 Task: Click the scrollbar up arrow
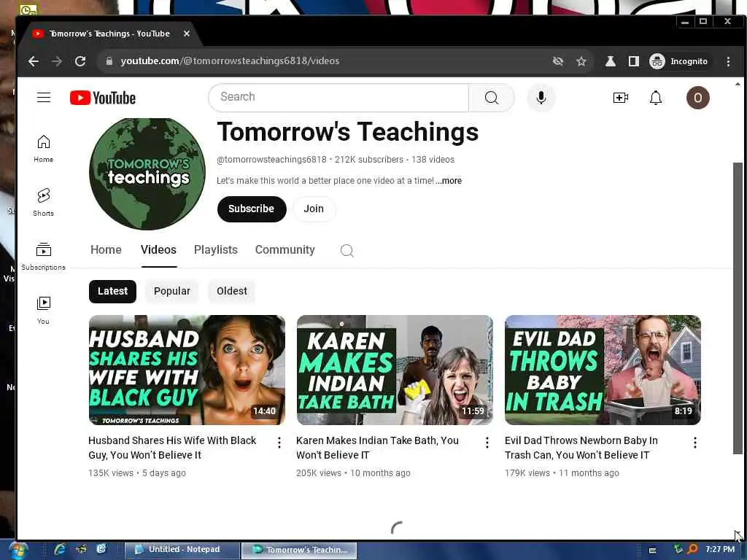coord(738,84)
